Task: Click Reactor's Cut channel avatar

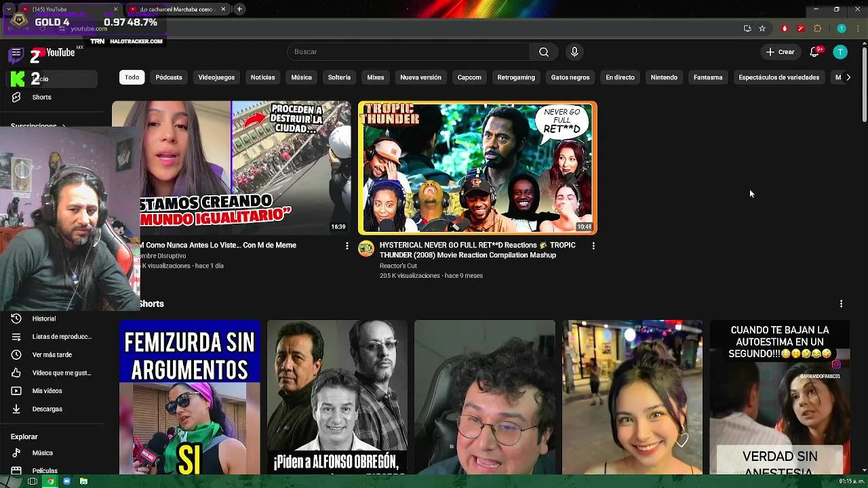Action: pyautogui.click(x=366, y=249)
